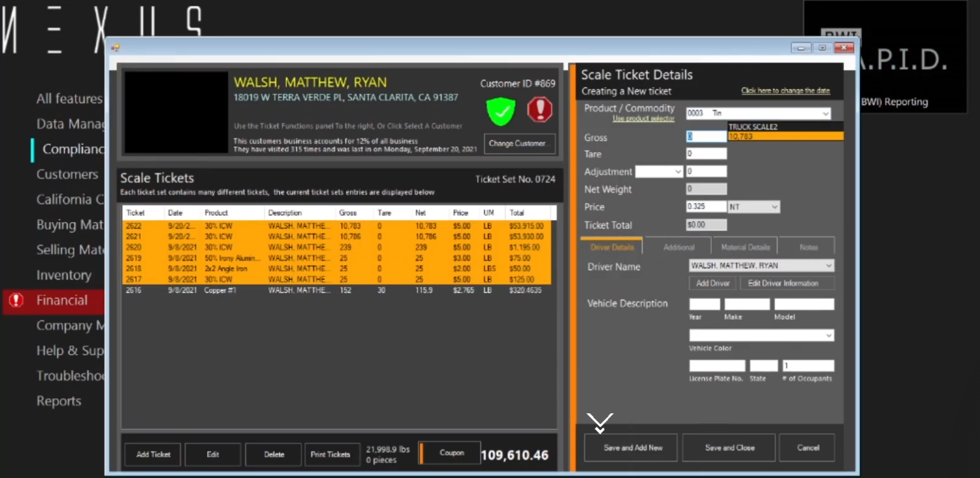The height and width of the screenshot is (478, 980).
Task: Open the Material Details tab
Action: click(745, 247)
